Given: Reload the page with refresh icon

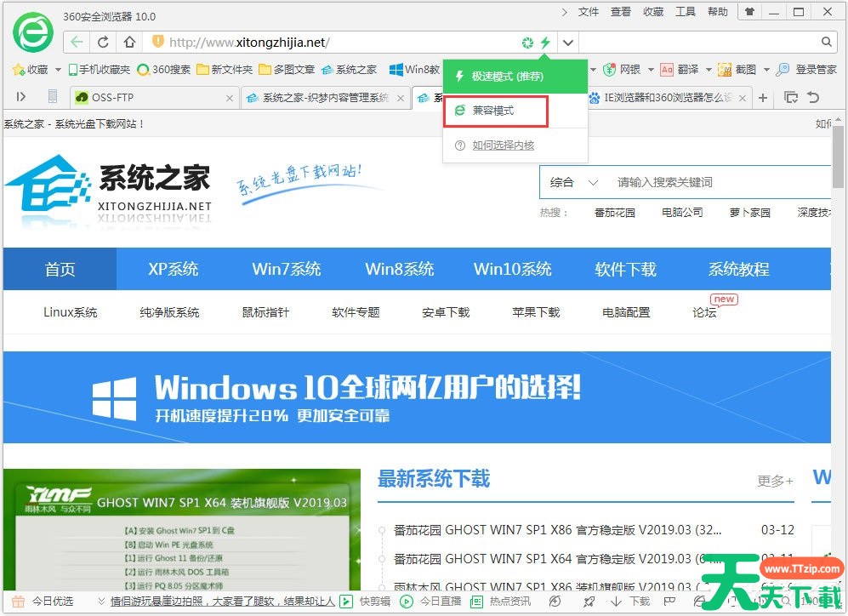Looking at the screenshot, I should click(x=103, y=43).
